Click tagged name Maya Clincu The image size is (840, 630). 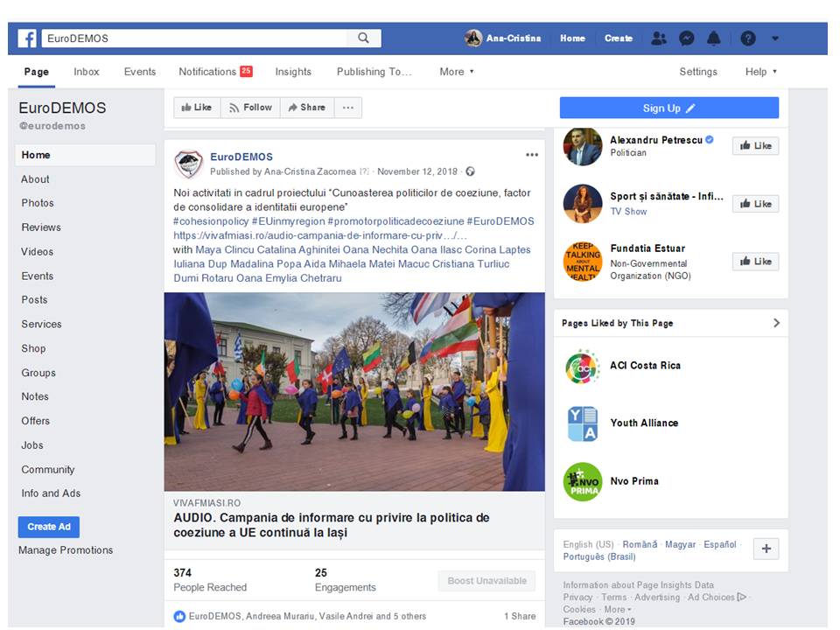[x=225, y=249]
